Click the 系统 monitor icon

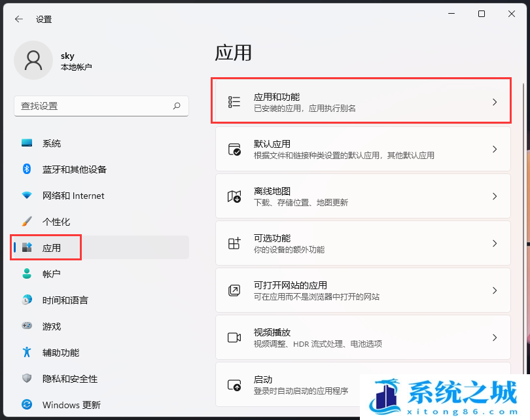pos(27,143)
